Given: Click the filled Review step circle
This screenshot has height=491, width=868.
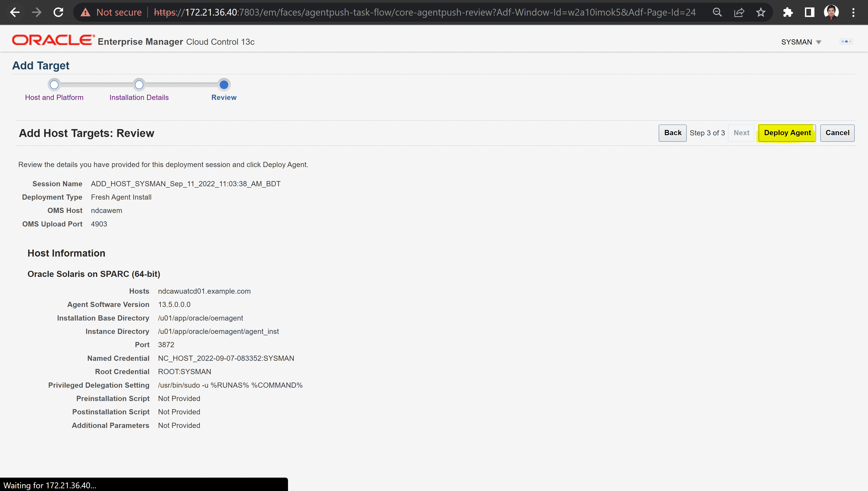Looking at the screenshot, I should coord(224,85).
